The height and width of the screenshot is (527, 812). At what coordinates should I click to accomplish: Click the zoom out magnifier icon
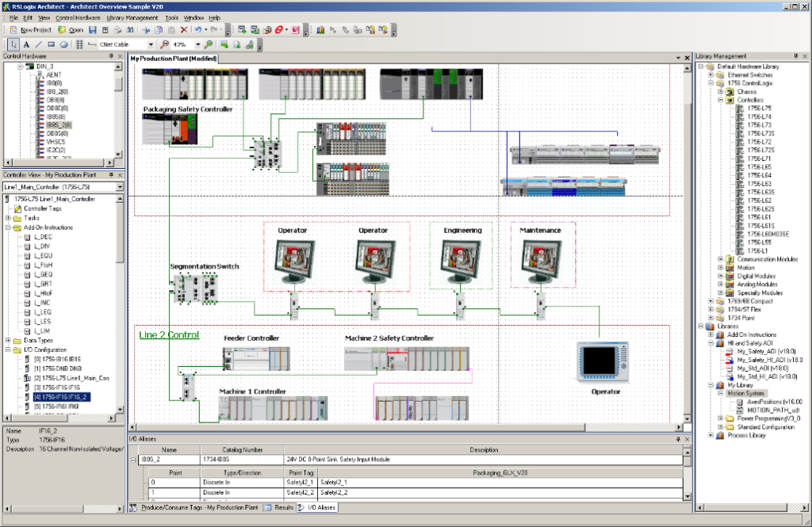coord(165,45)
